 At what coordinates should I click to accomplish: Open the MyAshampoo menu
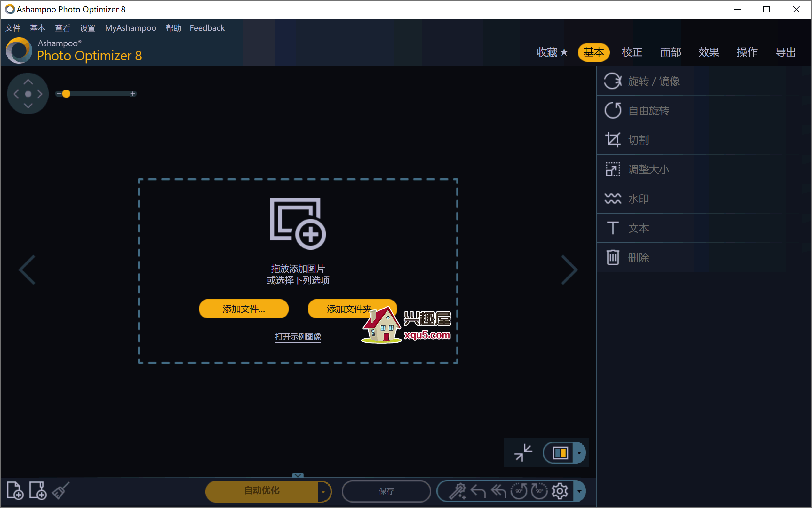(x=131, y=28)
